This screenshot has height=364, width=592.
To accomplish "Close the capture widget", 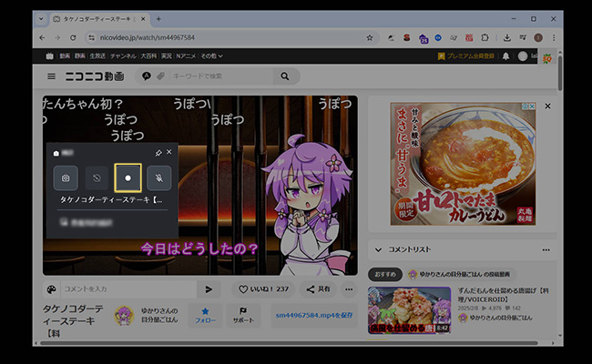I will point(169,152).
